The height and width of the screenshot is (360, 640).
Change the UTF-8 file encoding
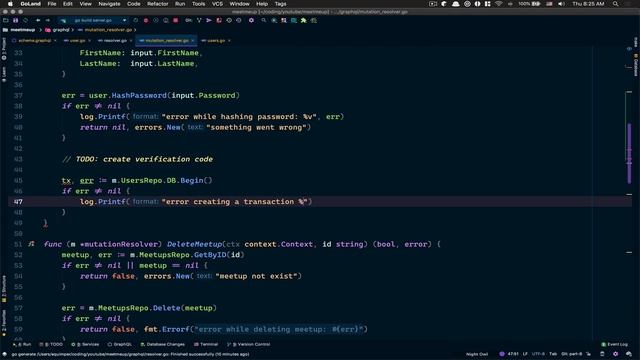(x=538, y=354)
